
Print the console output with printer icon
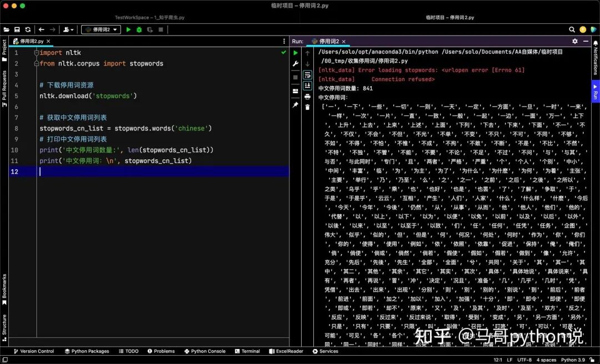307,97
